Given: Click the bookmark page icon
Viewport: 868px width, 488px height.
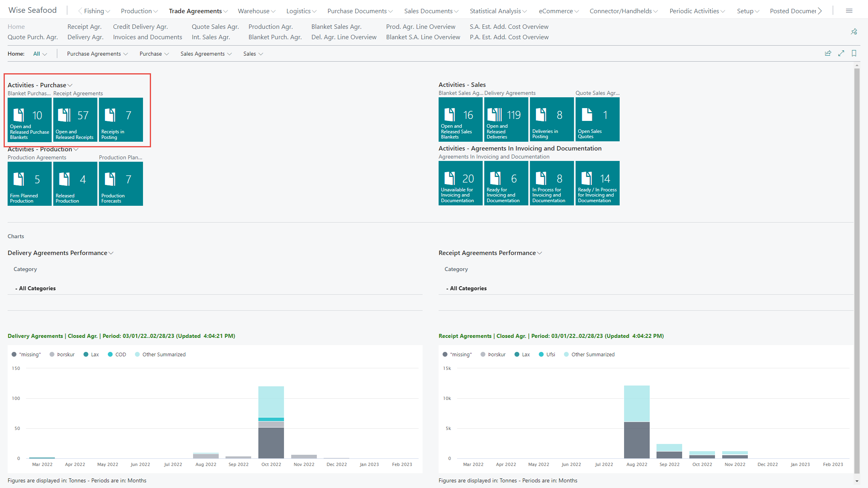Looking at the screenshot, I should tap(854, 53).
